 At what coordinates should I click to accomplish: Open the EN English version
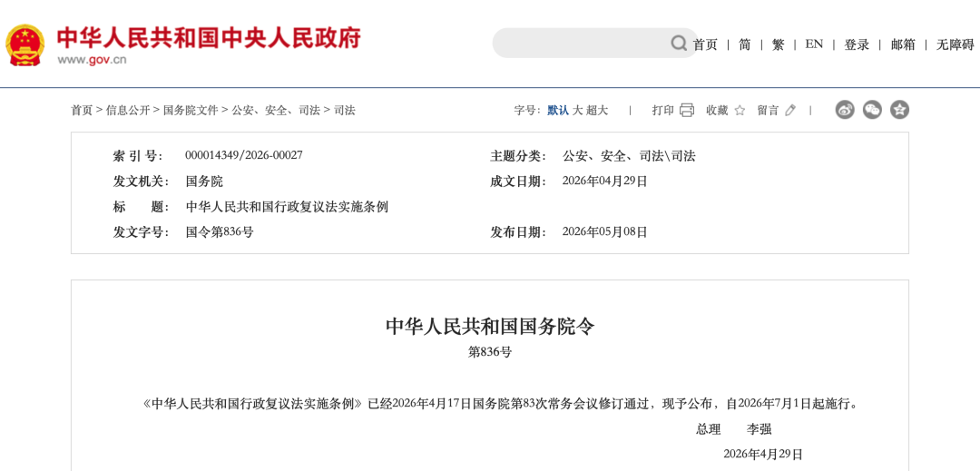pyautogui.click(x=814, y=44)
